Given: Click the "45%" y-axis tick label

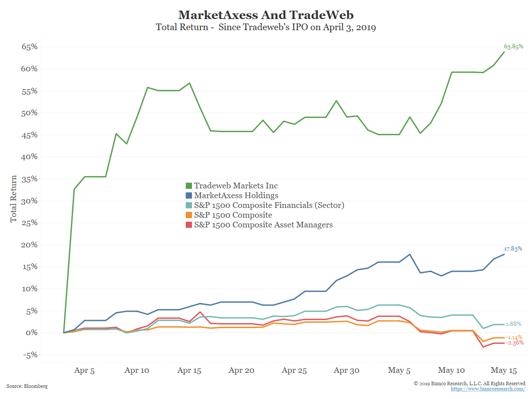Looking at the screenshot, I should 30,135.
